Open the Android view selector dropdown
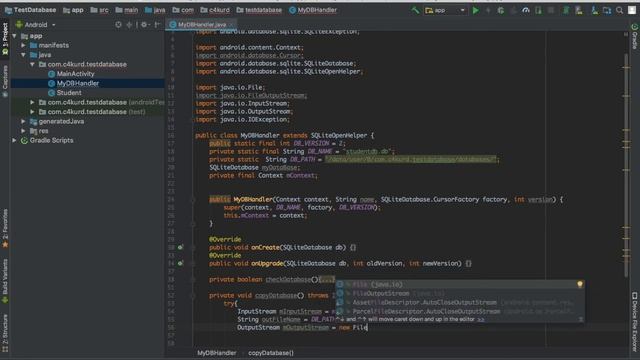Viewport: 640px width, 360px height. click(x=36, y=24)
